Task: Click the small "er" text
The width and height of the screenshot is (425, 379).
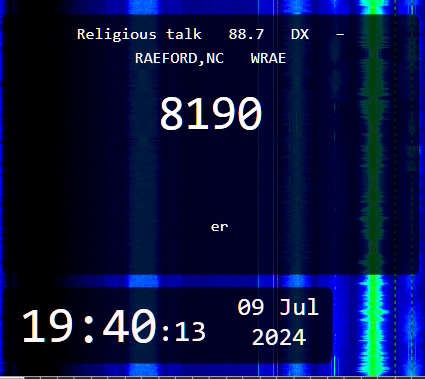Action: click(219, 227)
